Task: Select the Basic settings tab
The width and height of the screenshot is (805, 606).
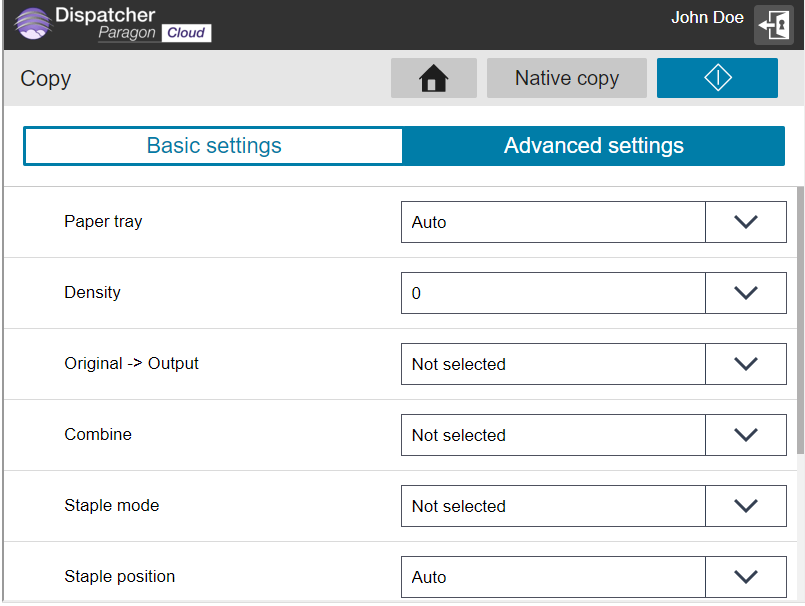Action: click(213, 145)
